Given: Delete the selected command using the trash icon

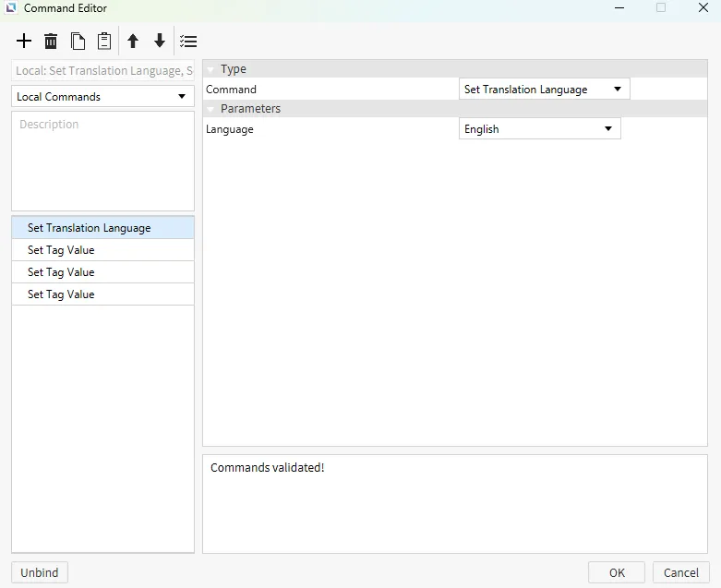Looking at the screenshot, I should pos(51,42).
